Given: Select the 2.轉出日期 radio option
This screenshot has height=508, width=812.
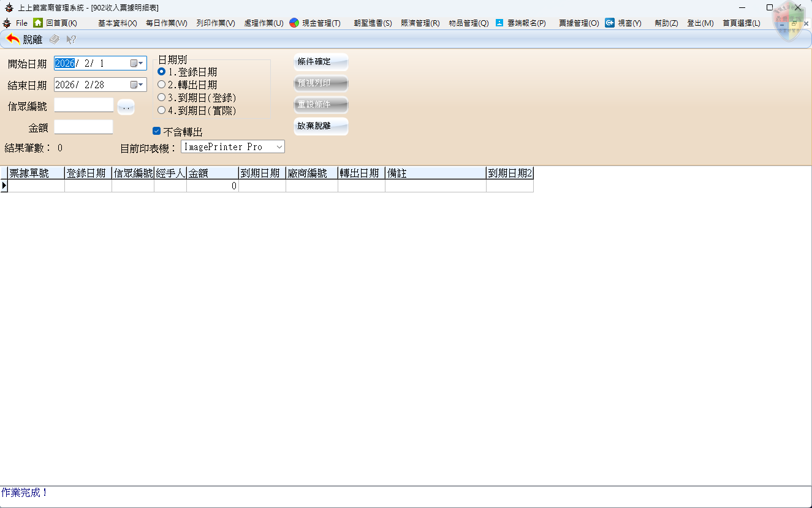Looking at the screenshot, I should (162, 85).
